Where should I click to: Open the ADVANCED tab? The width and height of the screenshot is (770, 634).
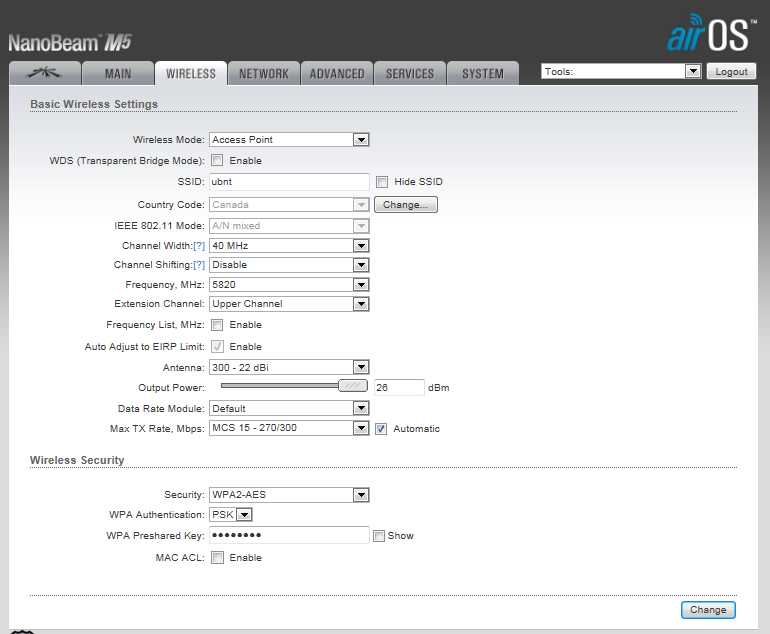click(337, 73)
